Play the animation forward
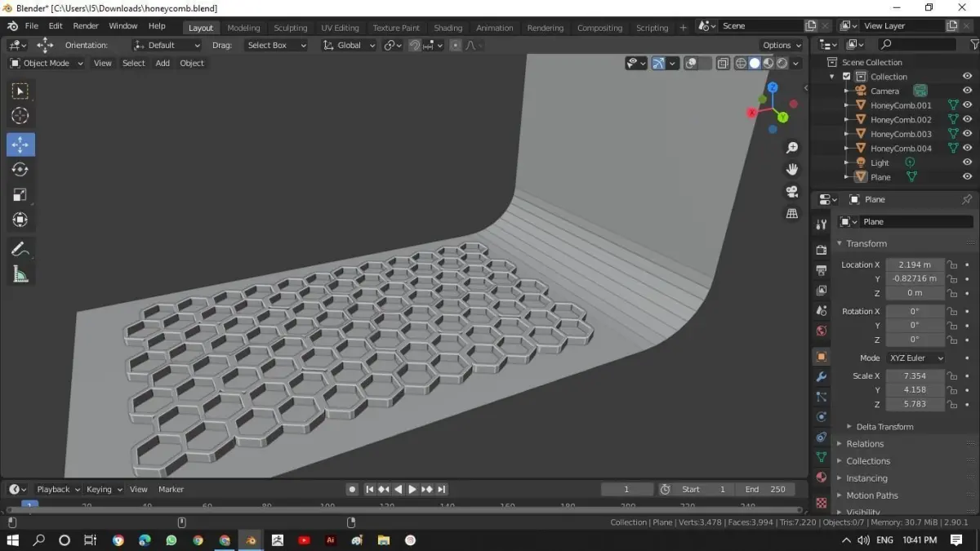980x551 pixels. coord(412,489)
